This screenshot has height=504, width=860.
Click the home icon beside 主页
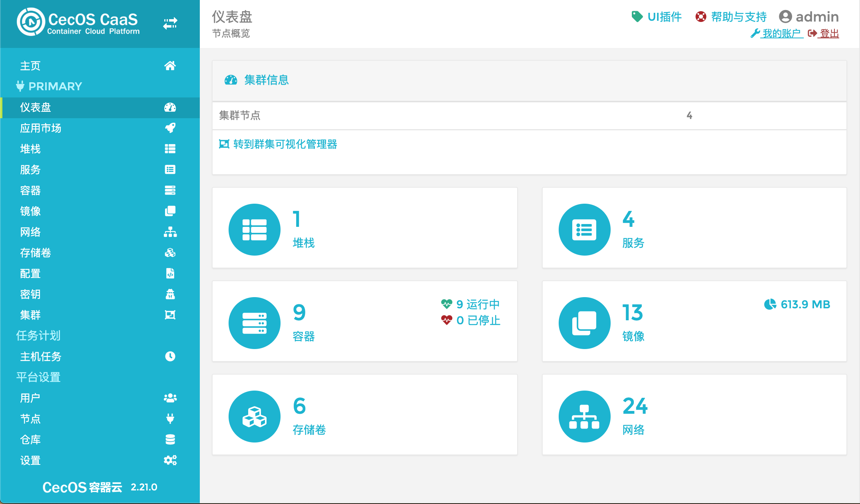[170, 66]
